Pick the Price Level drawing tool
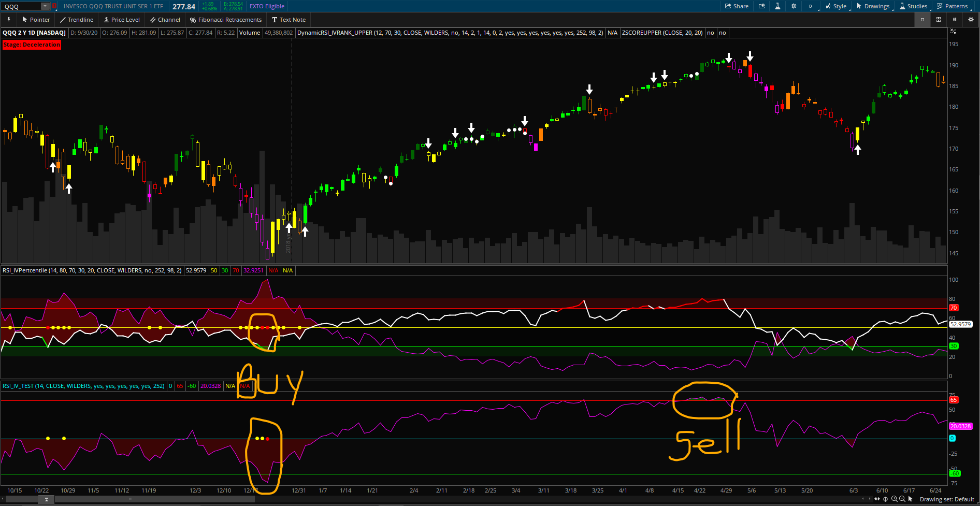The width and height of the screenshot is (980, 506). 121,20
